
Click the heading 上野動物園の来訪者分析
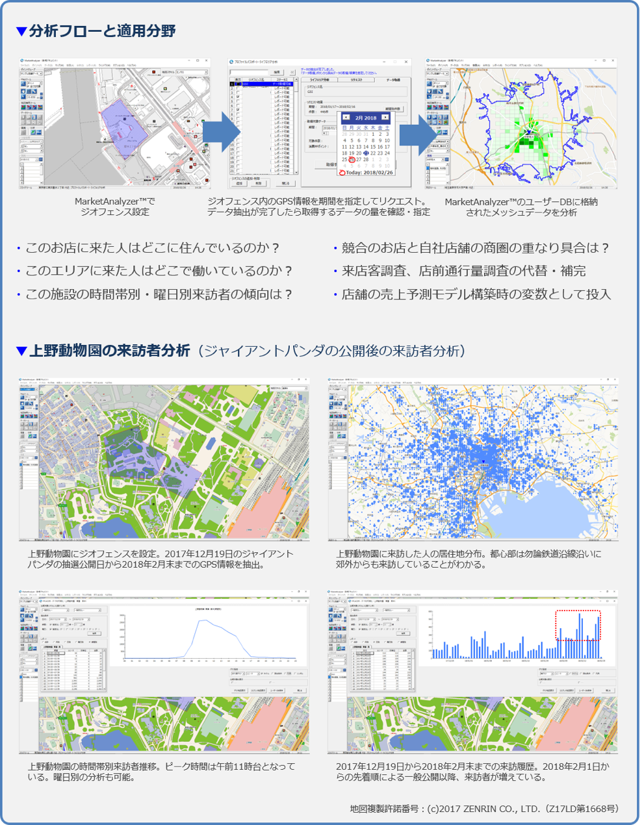110,351
